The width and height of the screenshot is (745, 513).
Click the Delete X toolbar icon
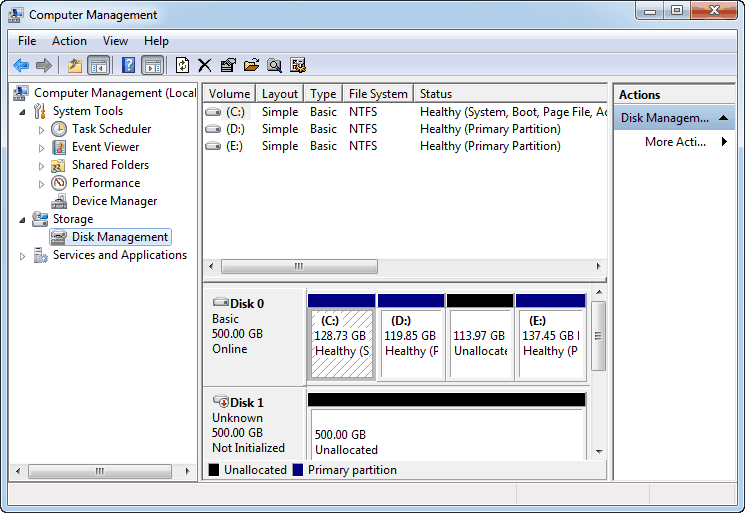[x=205, y=65]
